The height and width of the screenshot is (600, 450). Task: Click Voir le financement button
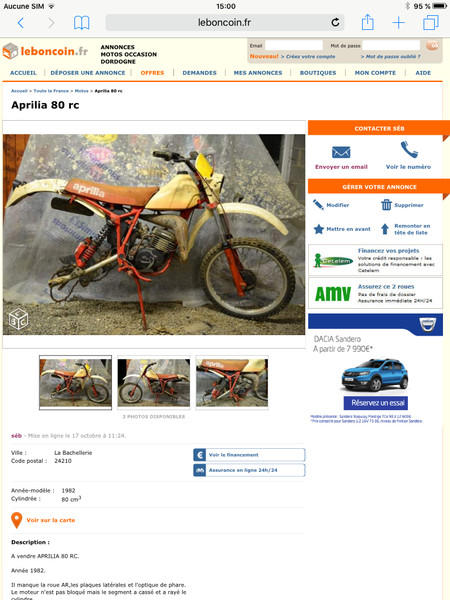pos(249,455)
